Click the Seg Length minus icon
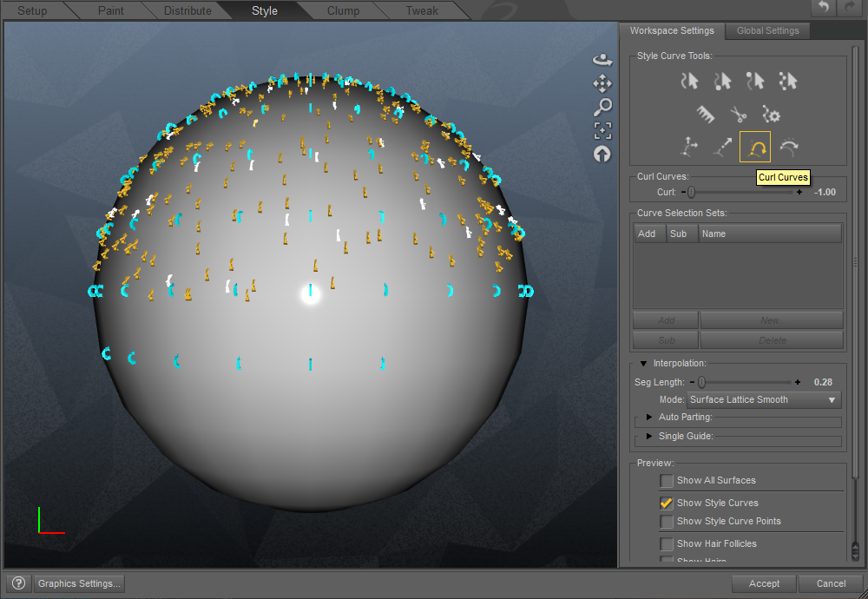This screenshot has height=599, width=868. tap(692, 382)
